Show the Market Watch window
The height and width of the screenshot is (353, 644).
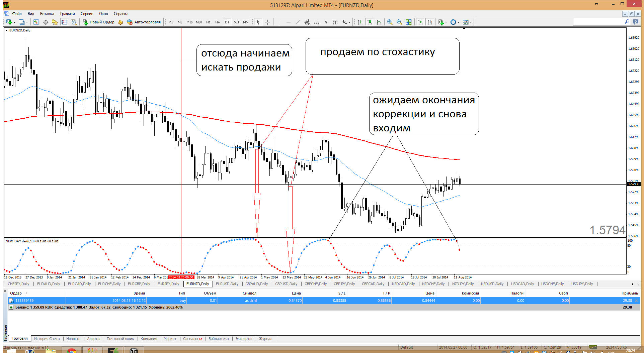click(36, 22)
